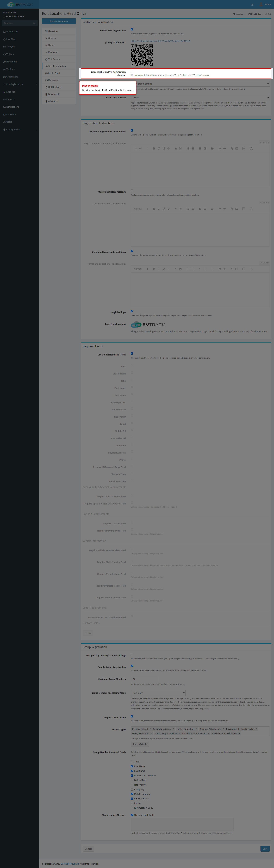Click the sidebar search magnifier icon

(x=34, y=23)
